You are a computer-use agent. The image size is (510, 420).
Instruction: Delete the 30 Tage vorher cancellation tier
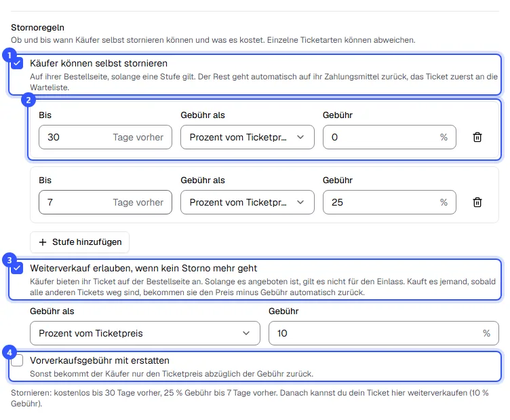pyautogui.click(x=477, y=137)
